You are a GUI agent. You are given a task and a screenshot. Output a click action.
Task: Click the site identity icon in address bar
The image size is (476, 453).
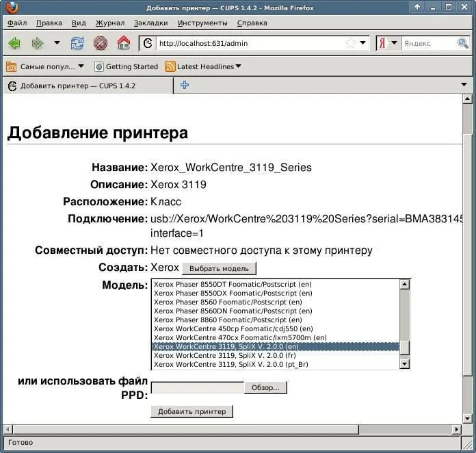pyautogui.click(x=148, y=43)
